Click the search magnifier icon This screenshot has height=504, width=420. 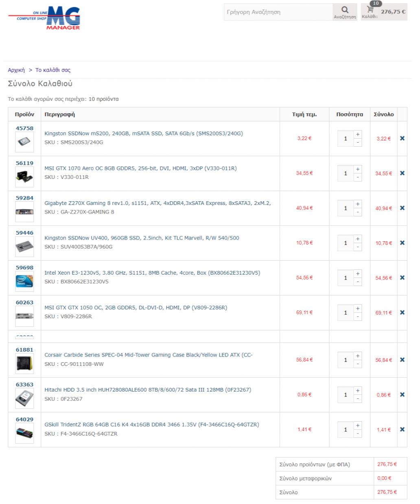click(x=345, y=11)
